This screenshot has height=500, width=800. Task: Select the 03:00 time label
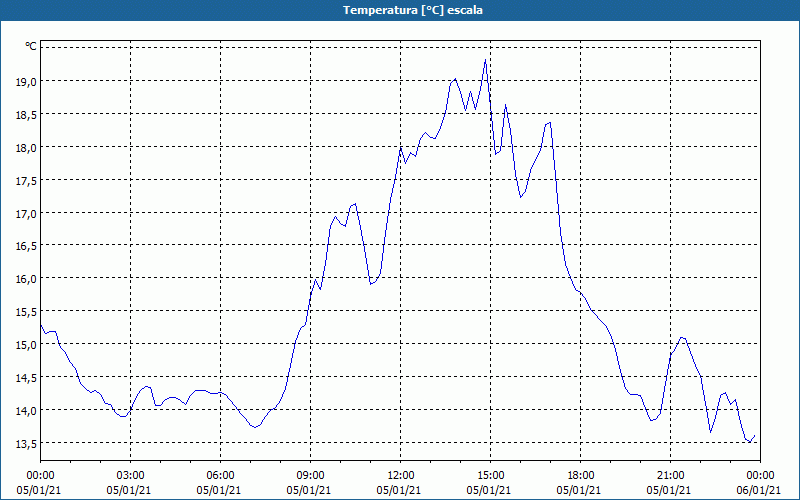tap(131, 476)
